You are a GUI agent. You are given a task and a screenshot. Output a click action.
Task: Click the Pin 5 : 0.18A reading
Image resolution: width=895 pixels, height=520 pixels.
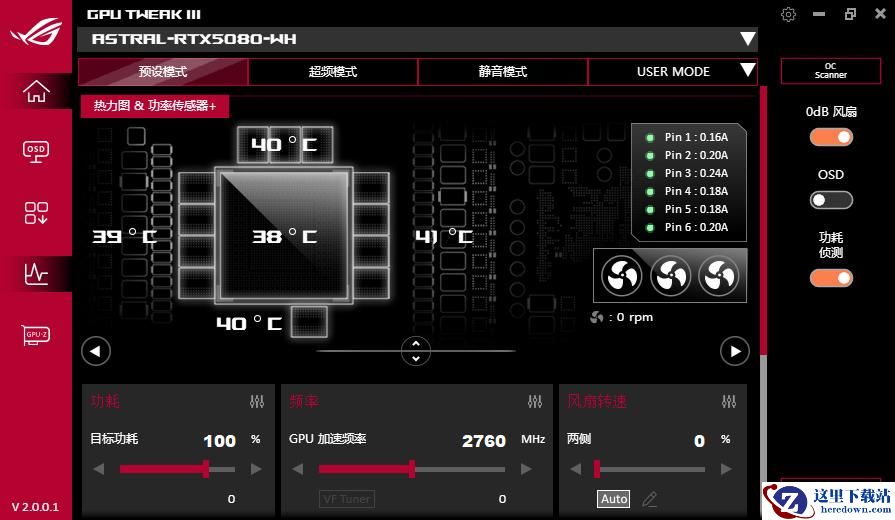tap(696, 209)
